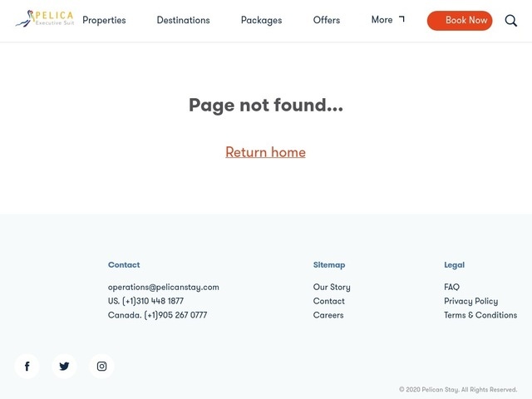Open the Our Story sitemap link
This screenshot has width=532, height=399.
[x=332, y=287]
